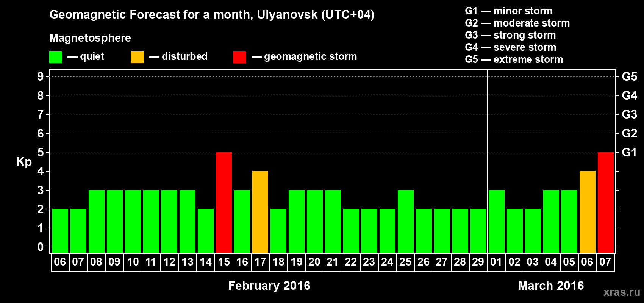Click the February 2016 month label

pos(269,286)
